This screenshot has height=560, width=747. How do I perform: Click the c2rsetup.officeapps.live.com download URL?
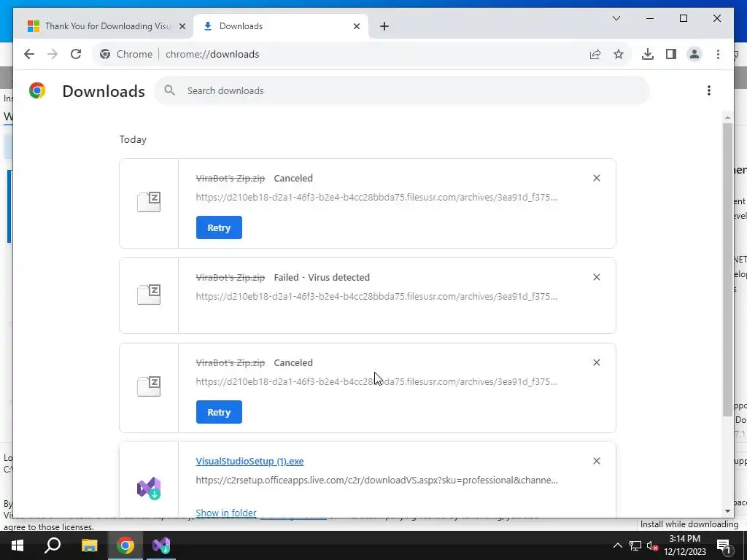point(376,480)
